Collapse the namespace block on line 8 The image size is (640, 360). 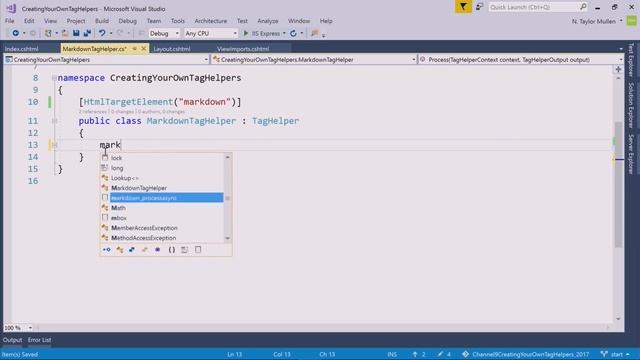point(54,78)
